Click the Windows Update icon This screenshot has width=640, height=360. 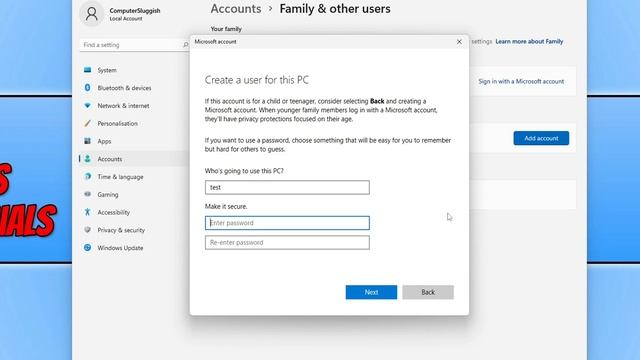click(87, 247)
